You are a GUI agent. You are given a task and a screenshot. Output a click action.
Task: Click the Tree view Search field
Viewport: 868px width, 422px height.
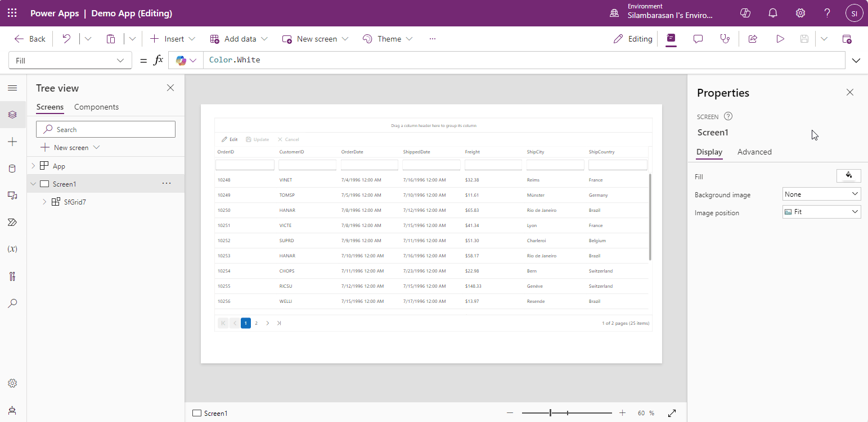click(106, 129)
